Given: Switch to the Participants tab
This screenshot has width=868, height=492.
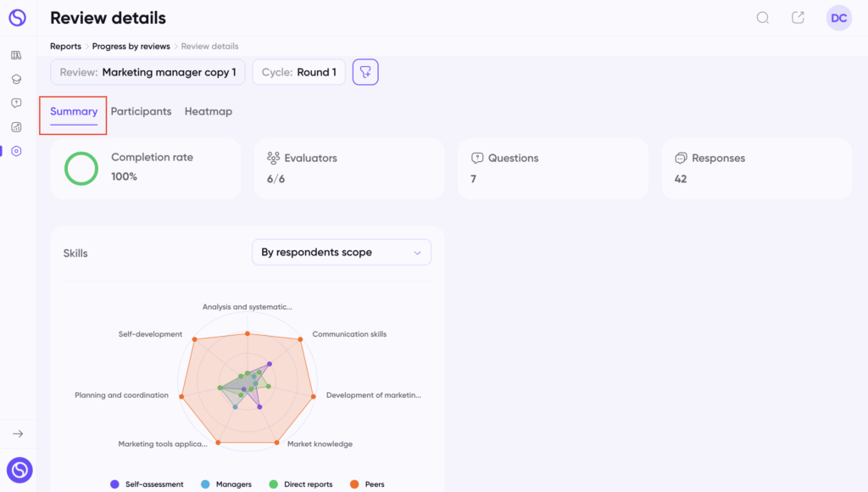Looking at the screenshot, I should (142, 111).
